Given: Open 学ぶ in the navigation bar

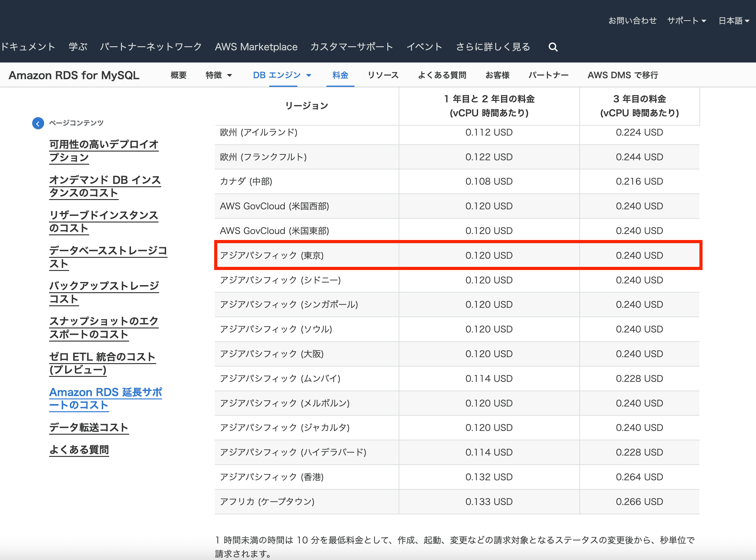Looking at the screenshot, I should tap(78, 47).
